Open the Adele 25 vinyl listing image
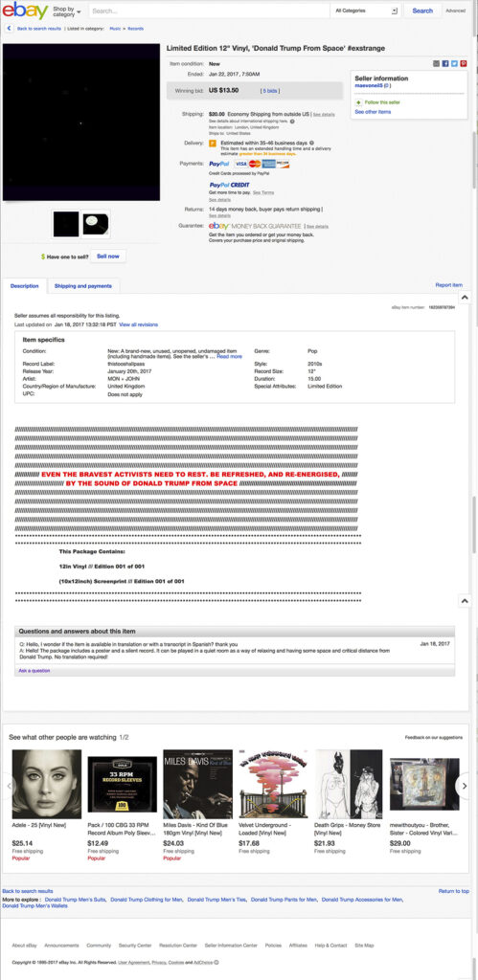This screenshot has height=980, width=478. coord(47,784)
